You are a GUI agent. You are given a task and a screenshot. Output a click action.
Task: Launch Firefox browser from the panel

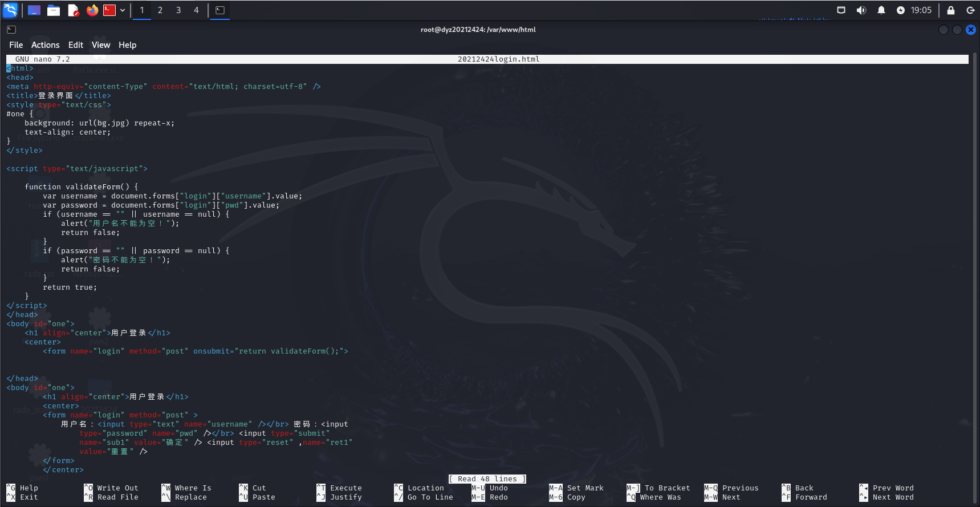click(x=92, y=10)
